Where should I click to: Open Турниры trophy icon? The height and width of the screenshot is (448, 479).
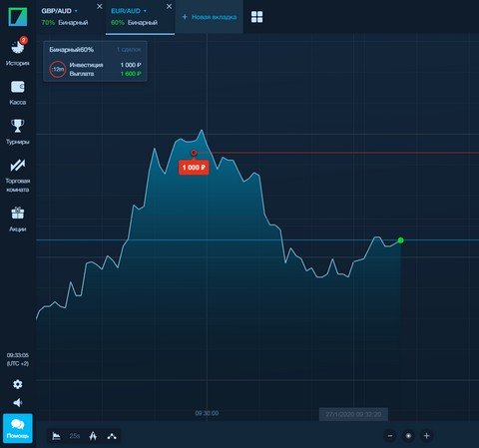click(x=18, y=126)
